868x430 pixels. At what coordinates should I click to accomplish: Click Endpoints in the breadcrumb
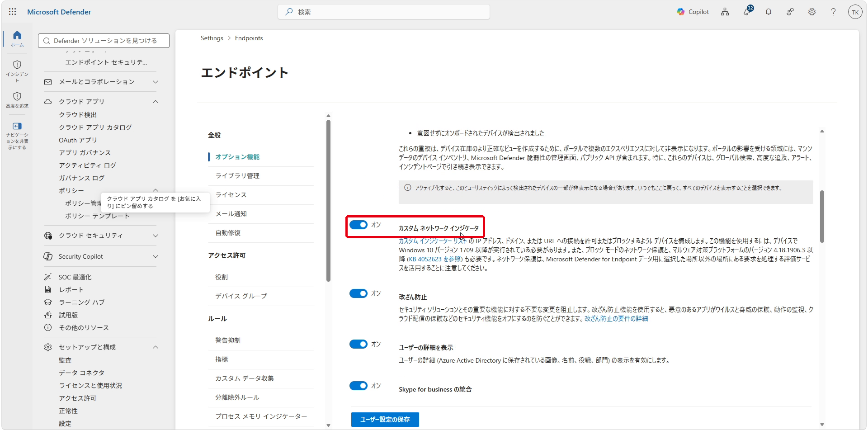tap(249, 38)
